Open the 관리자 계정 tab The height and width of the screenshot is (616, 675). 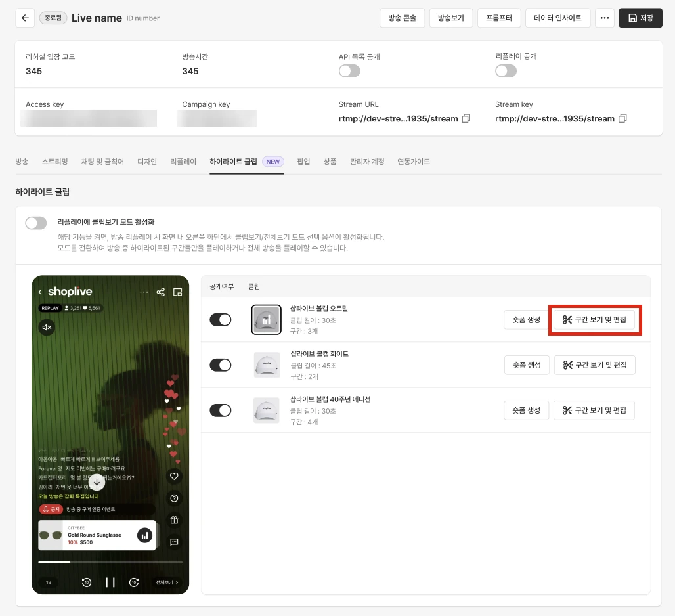[x=367, y=162]
